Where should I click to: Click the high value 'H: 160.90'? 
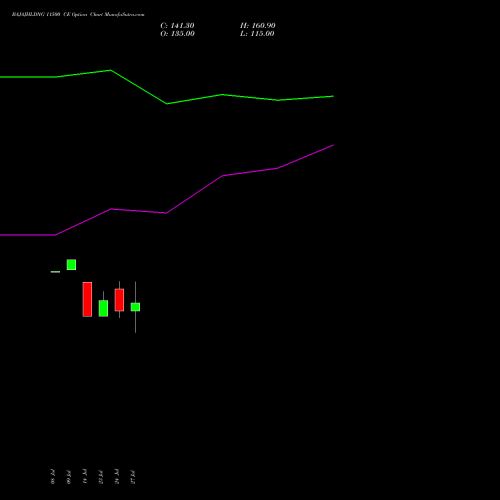[258, 26]
